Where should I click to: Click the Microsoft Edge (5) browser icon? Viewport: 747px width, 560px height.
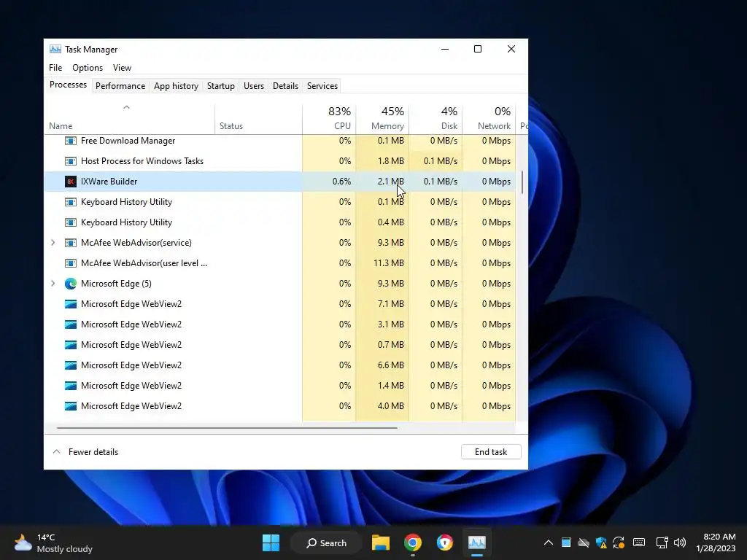(x=71, y=284)
